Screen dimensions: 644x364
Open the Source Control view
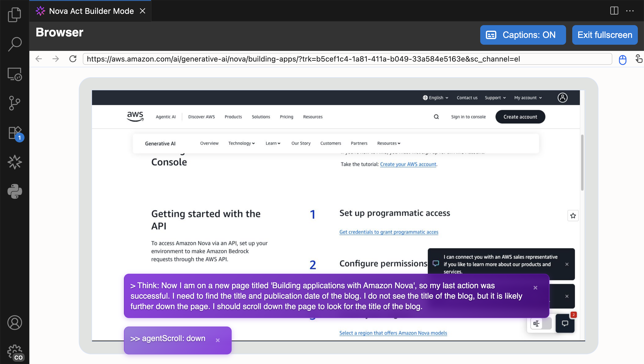click(x=14, y=103)
